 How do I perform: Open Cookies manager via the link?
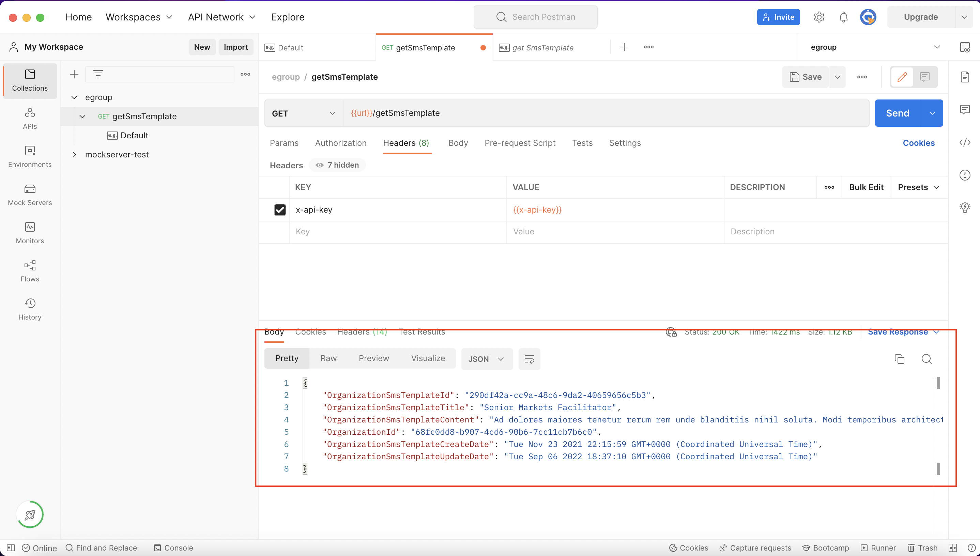pyautogui.click(x=919, y=143)
